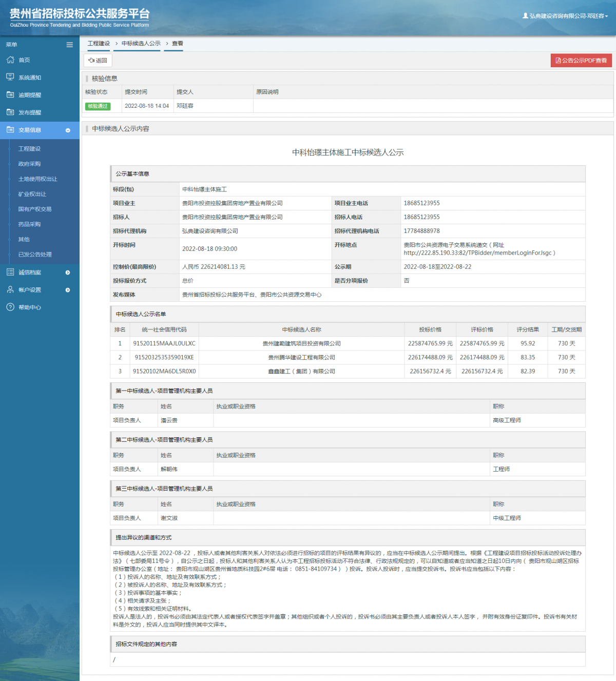This screenshot has width=616, height=681.
Task: Click the person icon beside 帐户设置
Action: point(10,289)
